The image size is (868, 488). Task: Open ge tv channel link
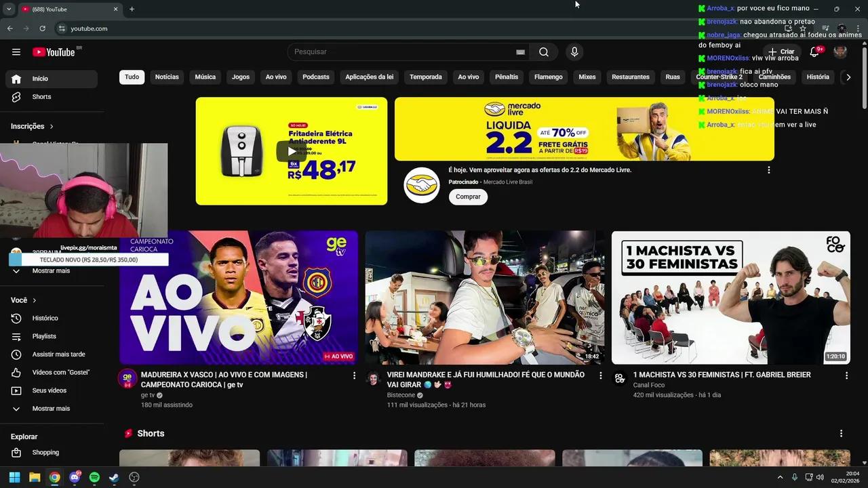[148, 395]
